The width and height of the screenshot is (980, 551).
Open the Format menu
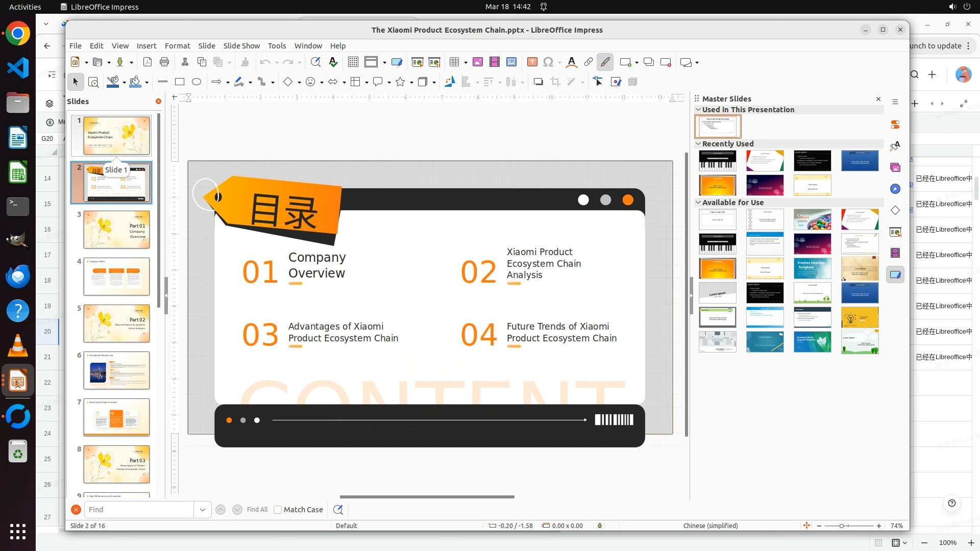177,46
